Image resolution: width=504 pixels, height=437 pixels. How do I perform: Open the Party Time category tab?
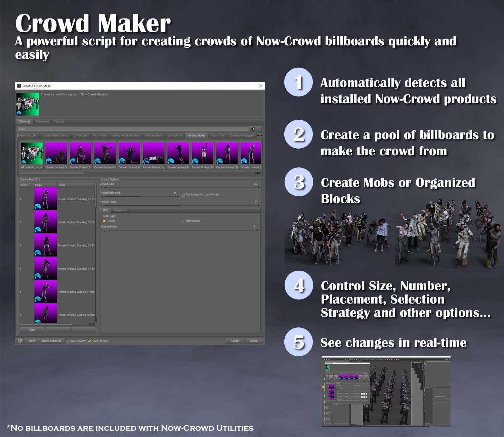[x=99, y=135]
